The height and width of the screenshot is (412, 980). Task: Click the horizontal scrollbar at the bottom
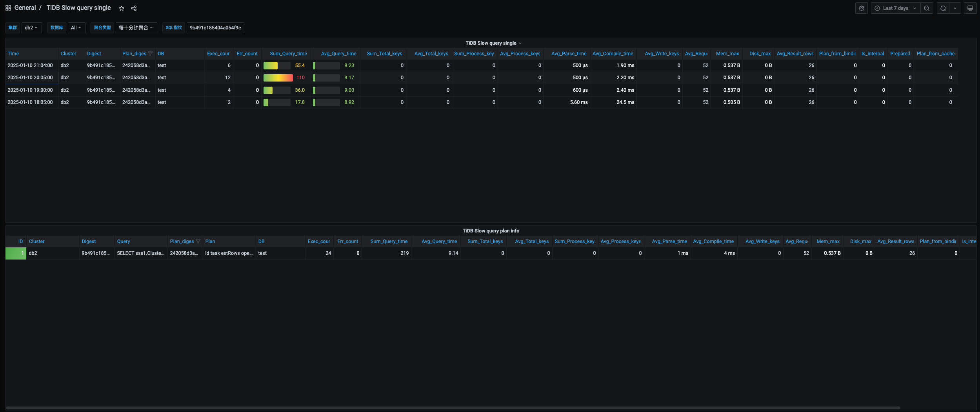tap(453, 408)
